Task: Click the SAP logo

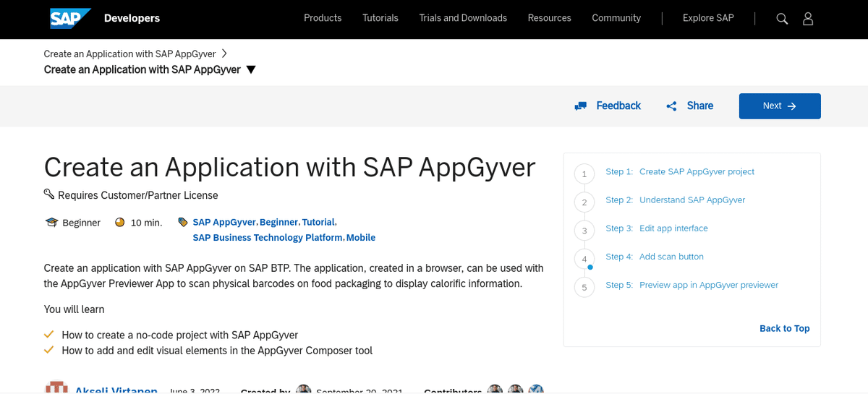Action: [70, 18]
